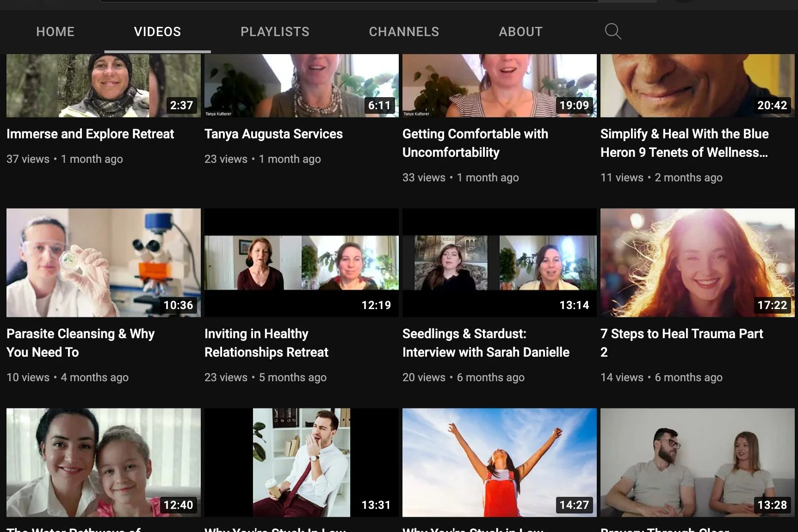
Task: Click the '33 views • 1 month ago' text
Action: 461,178
